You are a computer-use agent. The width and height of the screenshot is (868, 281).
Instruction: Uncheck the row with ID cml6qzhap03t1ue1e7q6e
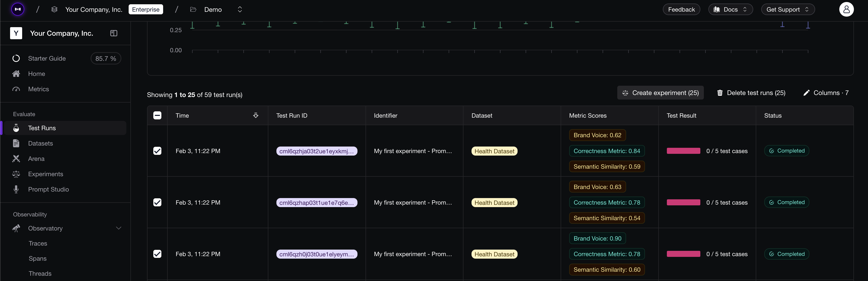click(x=157, y=202)
